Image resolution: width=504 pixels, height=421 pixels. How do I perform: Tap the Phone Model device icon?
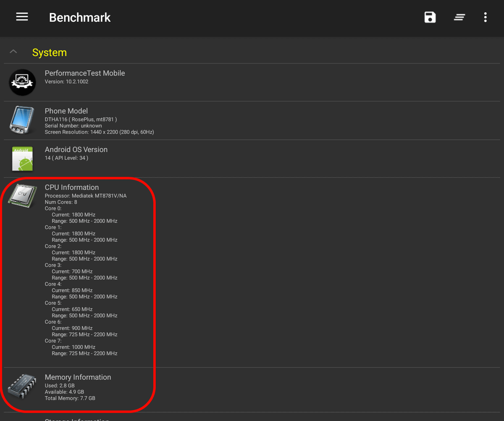(22, 120)
